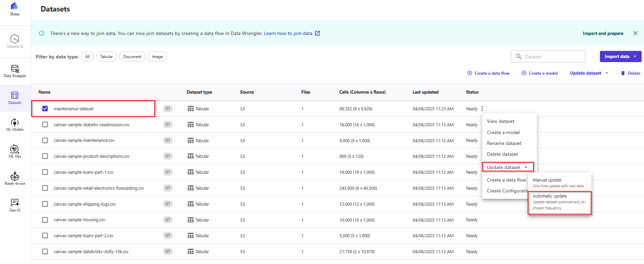
Task: Check canvas-sample-databricks-dolly-15k.csv checkbox
Action: click(x=45, y=251)
